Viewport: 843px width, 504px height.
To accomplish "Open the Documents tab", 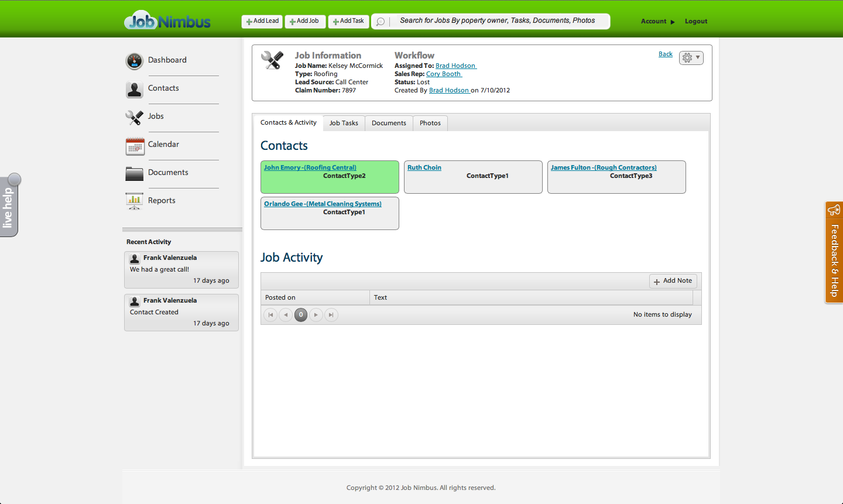I will pyautogui.click(x=389, y=123).
